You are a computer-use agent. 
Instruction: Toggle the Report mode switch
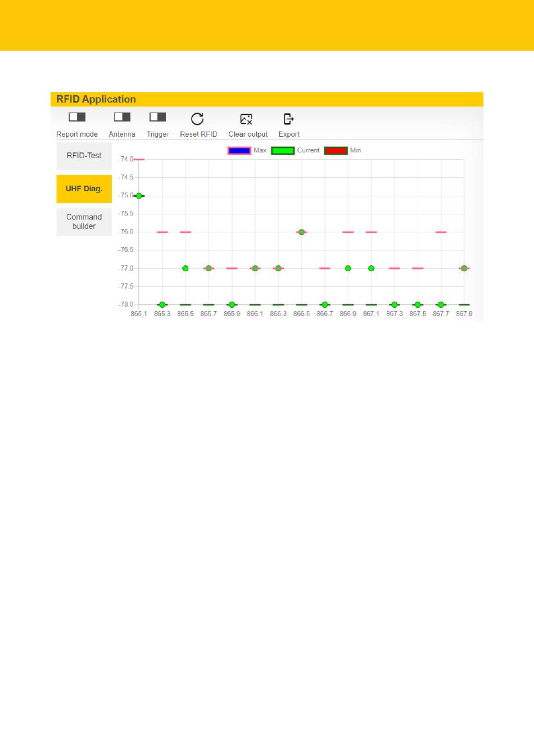pos(77,117)
